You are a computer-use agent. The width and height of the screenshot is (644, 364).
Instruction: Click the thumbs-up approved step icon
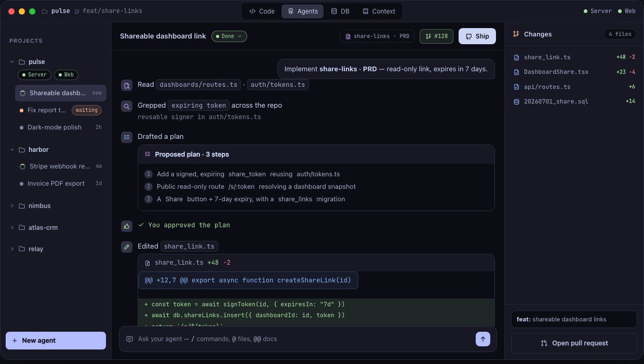[x=127, y=226]
